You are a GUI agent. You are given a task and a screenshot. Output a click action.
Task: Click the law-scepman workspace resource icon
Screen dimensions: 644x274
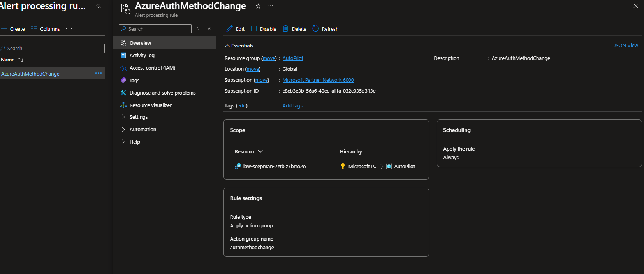(x=238, y=166)
